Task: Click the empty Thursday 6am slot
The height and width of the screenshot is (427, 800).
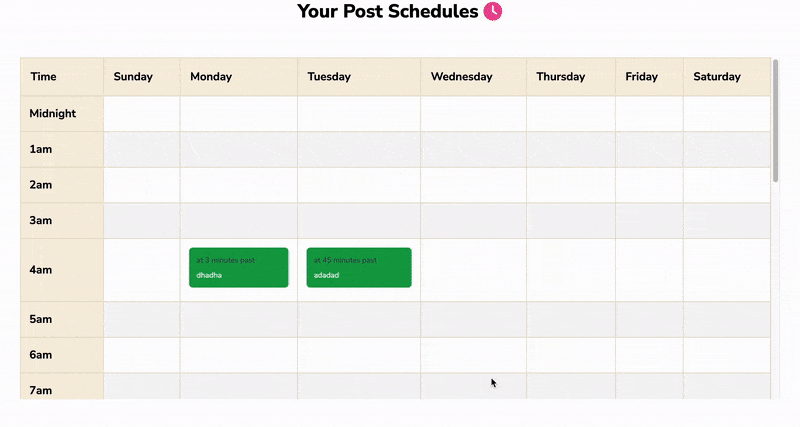Action: click(x=571, y=355)
